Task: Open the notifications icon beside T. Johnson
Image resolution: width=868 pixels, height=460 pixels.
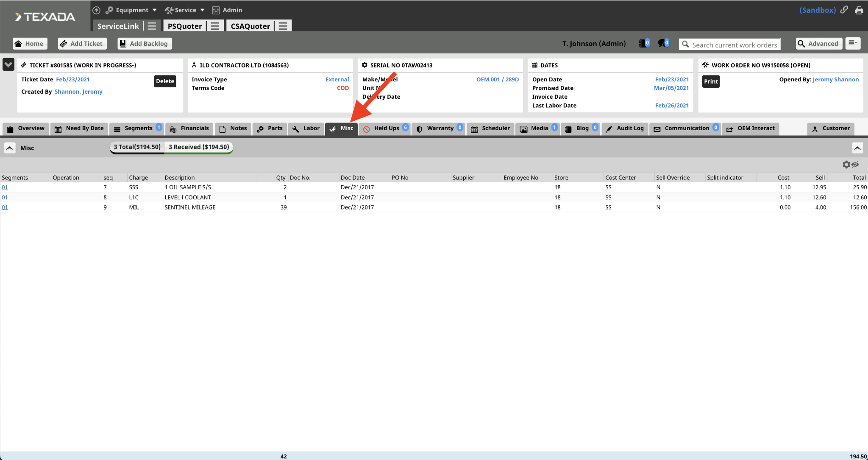Action: click(644, 43)
